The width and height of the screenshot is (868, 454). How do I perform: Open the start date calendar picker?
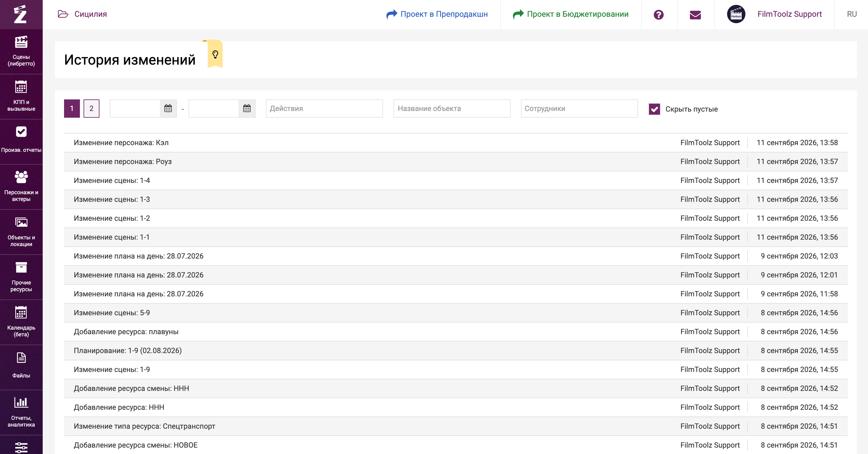(x=168, y=109)
